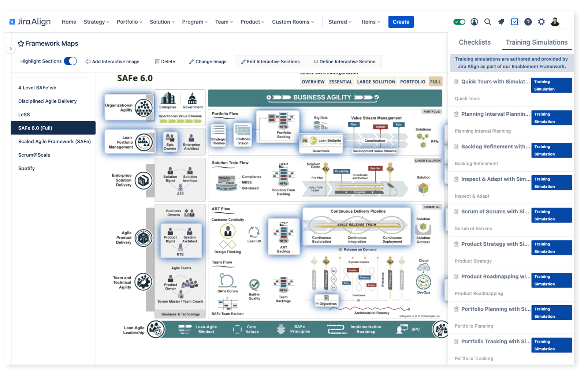Click the Enterprise Solution Delivery circle icon
Image resolution: width=588 pixels, height=388 pixels.
click(144, 180)
